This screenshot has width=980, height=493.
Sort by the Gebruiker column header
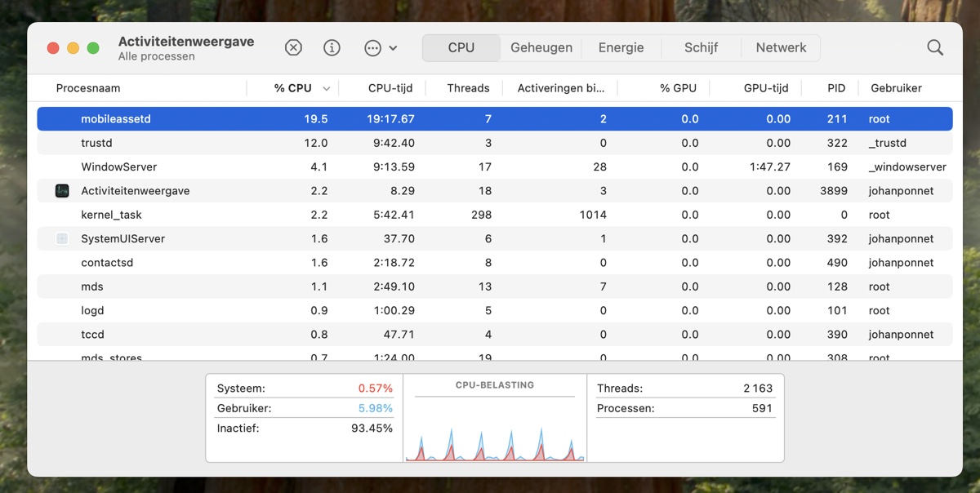[896, 88]
